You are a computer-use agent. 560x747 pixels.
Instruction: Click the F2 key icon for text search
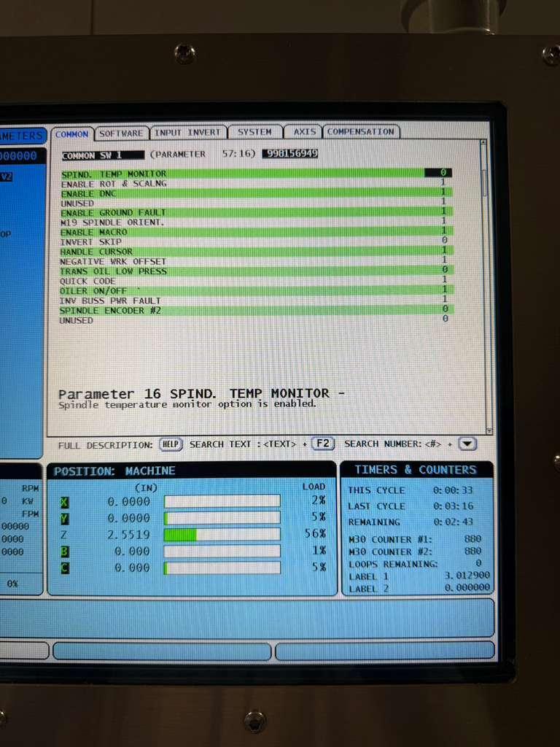coord(322,444)
